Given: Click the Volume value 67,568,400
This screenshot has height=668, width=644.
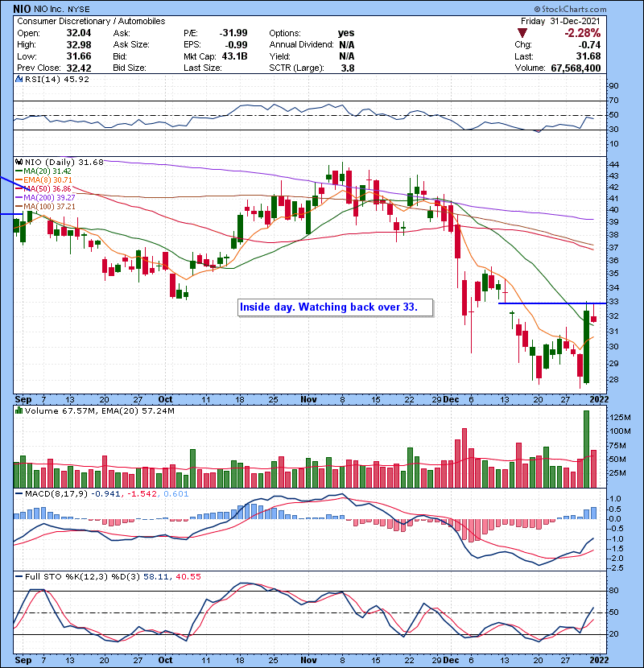Looking at the screenshot, I should click(576, 68).
